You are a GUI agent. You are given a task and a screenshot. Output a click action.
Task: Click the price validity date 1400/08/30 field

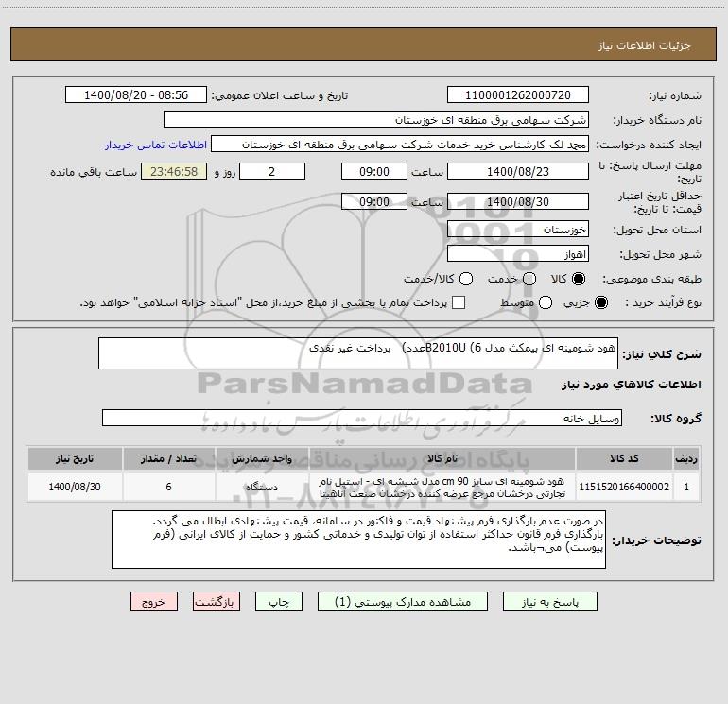[x=518, y=201]
